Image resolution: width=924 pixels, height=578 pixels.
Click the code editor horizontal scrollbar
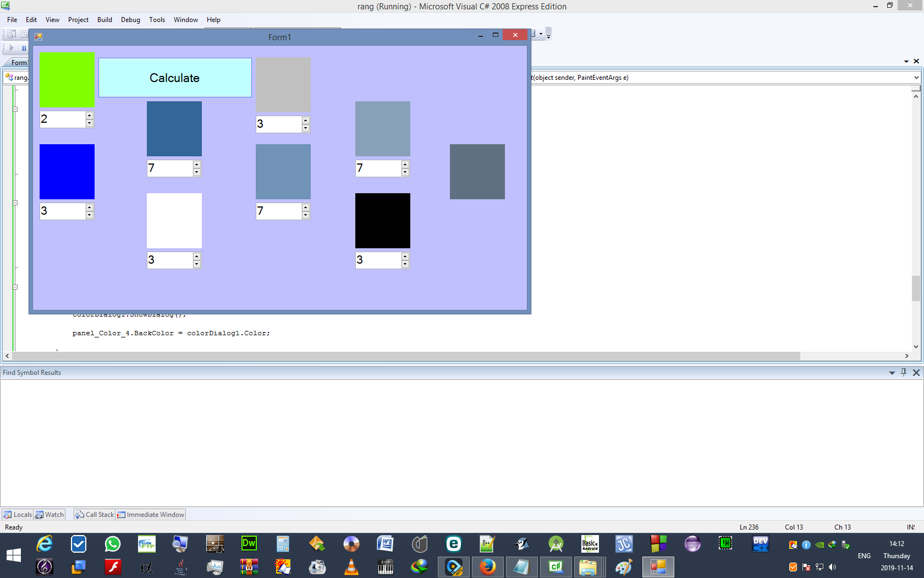[406, 356]
